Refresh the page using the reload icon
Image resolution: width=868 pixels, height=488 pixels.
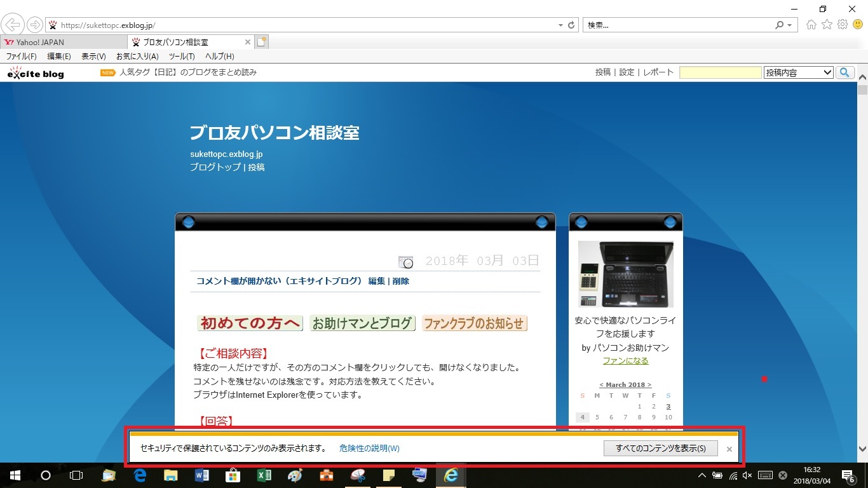point(571,25)
